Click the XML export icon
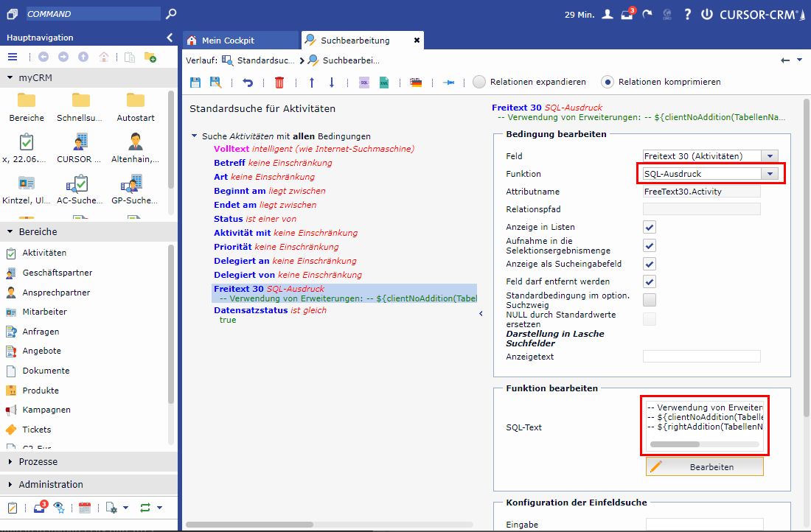Image resolution: width=811 pixels, height=532 pixels. point(383,83)
